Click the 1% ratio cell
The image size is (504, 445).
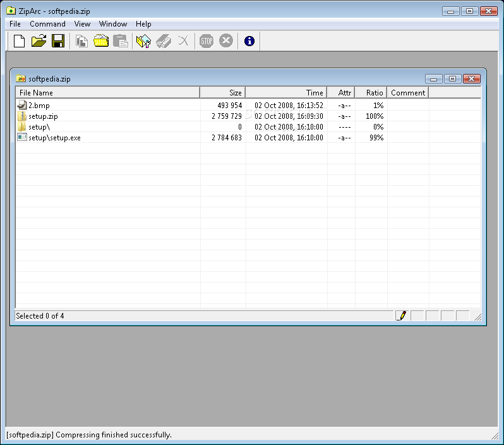[378, 106]
